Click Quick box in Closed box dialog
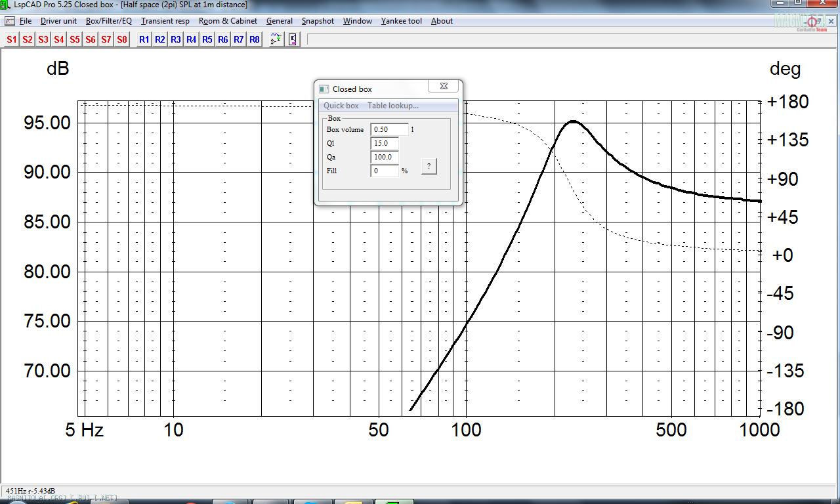Screen dimensions: 840x504 point(341,106)
